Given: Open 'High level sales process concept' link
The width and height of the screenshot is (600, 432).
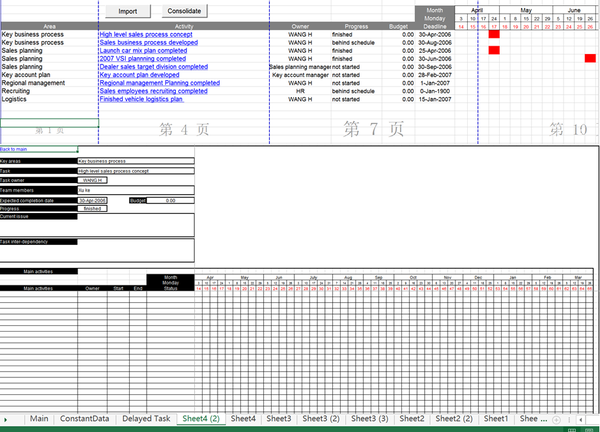Looking at the screenshot, I should click(146, 34).
